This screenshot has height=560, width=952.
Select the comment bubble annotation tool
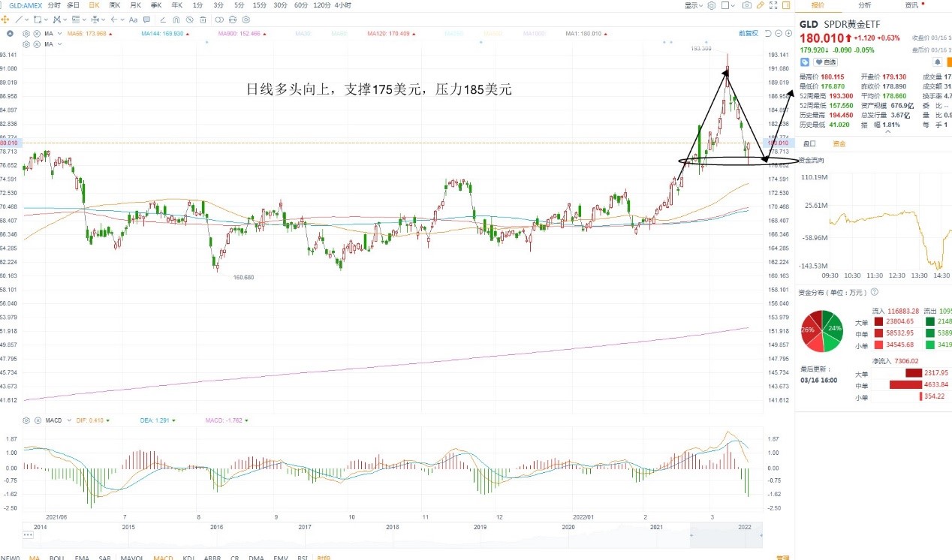pos(147,20)
